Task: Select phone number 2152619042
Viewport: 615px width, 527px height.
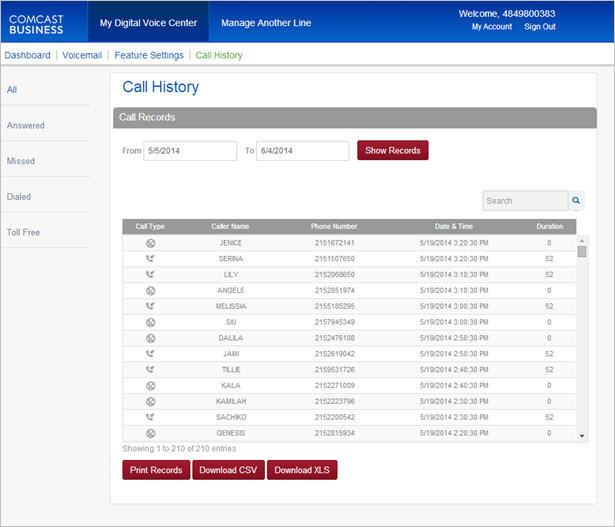Action: tap(335, 354)
